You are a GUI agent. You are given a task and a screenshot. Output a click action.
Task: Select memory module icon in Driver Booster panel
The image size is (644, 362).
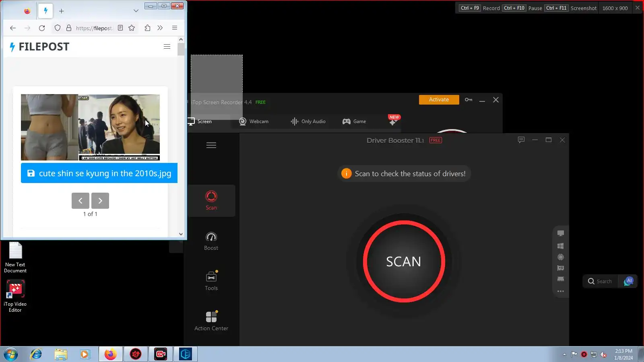coord(561,279)
